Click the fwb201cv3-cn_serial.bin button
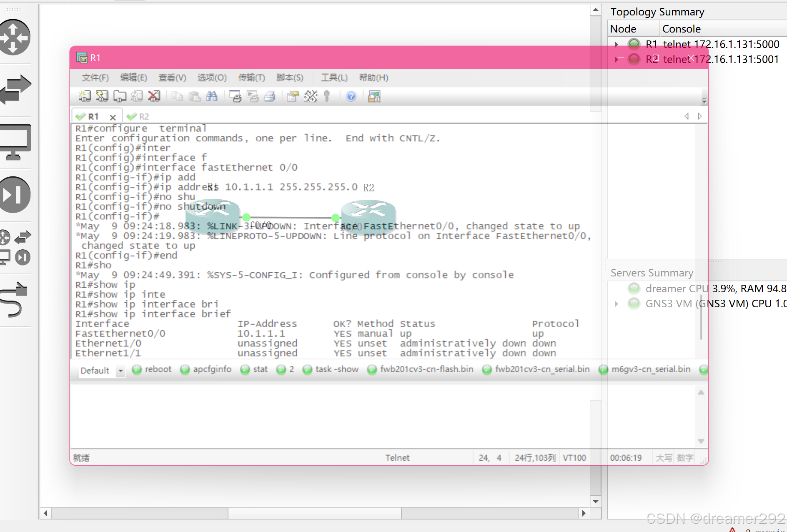The image size is (787, 532). pos(536,369)
